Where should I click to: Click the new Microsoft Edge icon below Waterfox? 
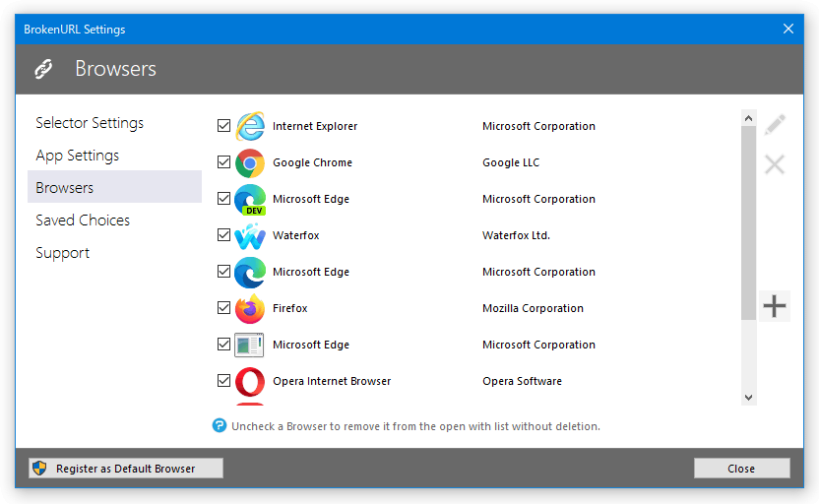pos(250,272)
